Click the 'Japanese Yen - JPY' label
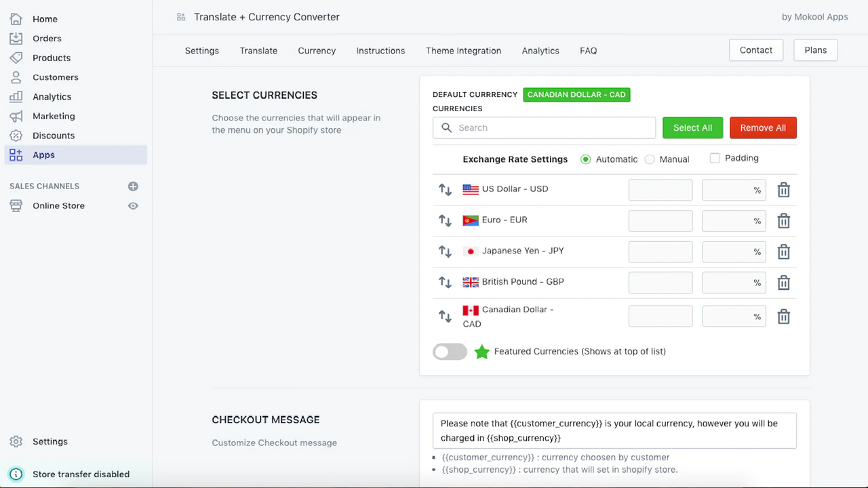The height and width of the screenshot is (488, 868). click(523, 251)
